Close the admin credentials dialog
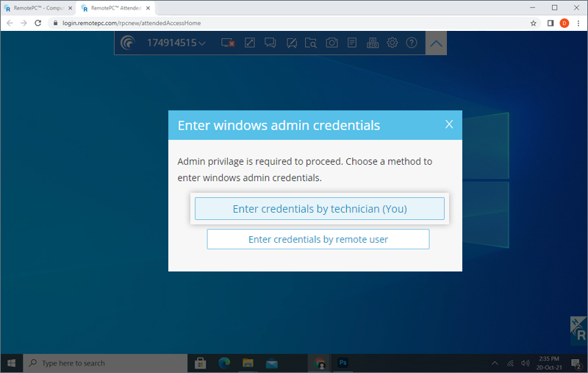Screen dimensions: 588x373 coord(449,124)
